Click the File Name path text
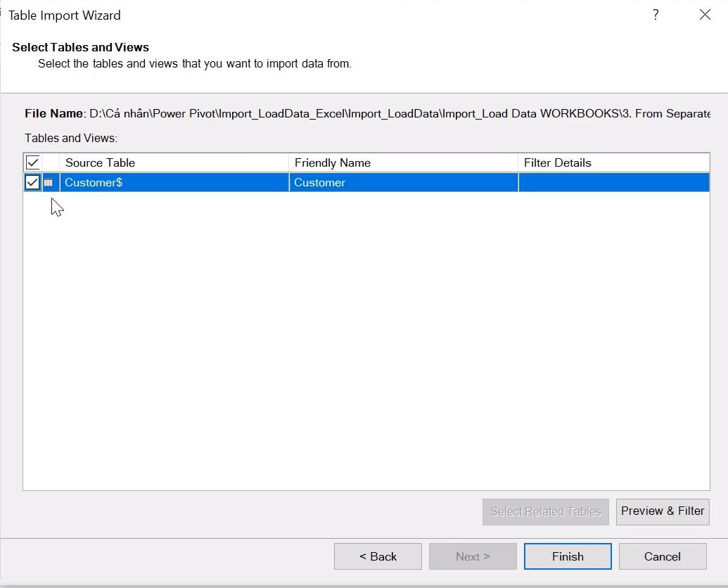The height and width of the screenshot is (588, 728). coord(352,113)
